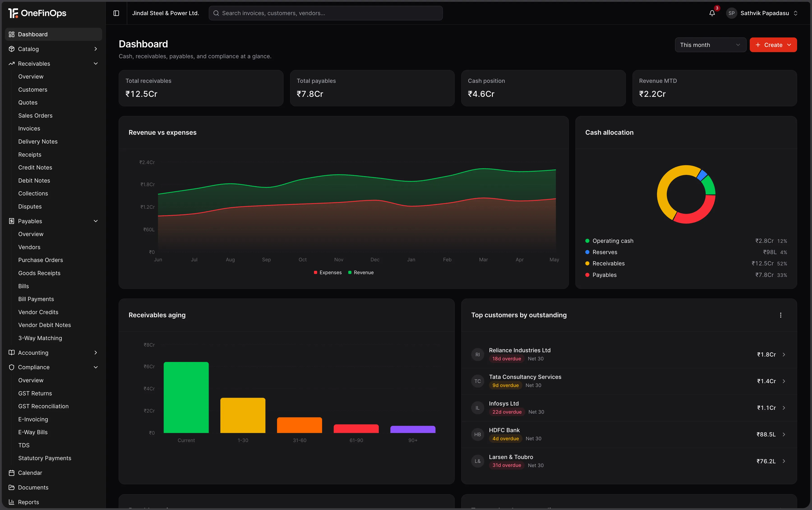Click the Payables receipt icon
The width and height of the screenshot is (812, 510).
click(x=12, y=221)
